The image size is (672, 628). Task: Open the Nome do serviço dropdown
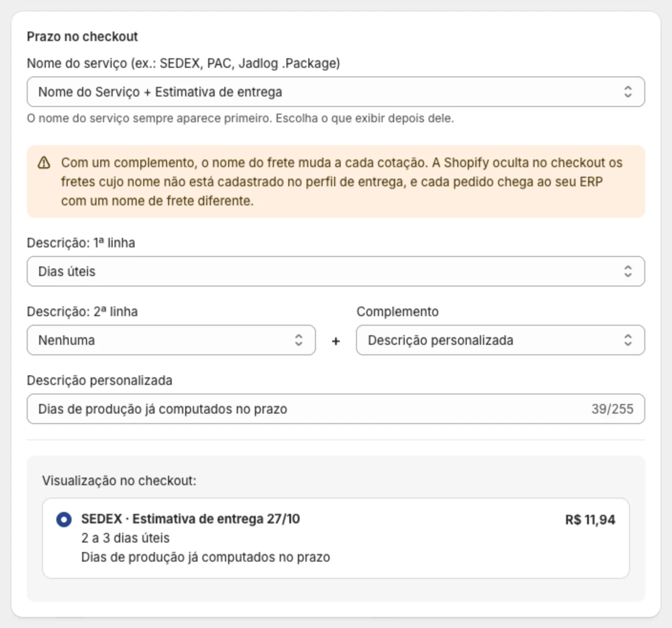coord(336,92)
